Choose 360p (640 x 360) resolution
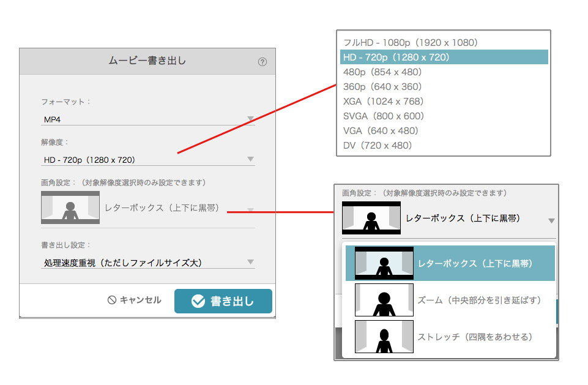Viewport: 588px width, 385px height. [x=444, y=86]
